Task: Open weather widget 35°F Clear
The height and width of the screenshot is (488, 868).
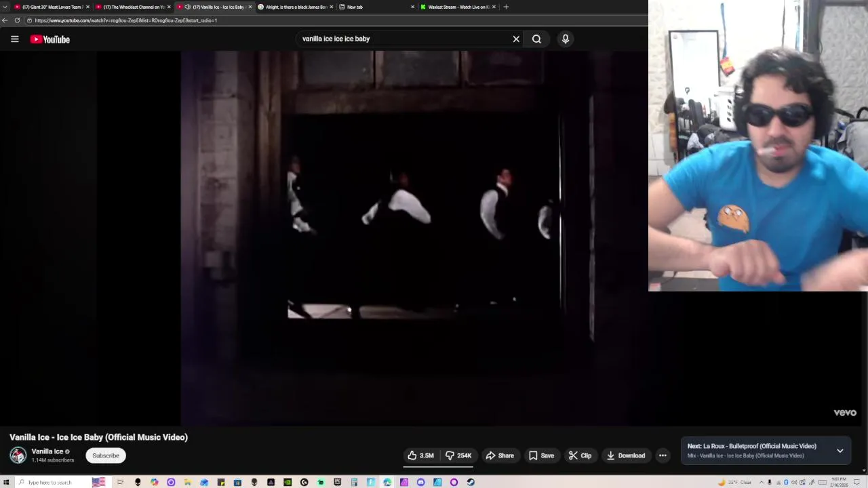Action: (735, 483)
